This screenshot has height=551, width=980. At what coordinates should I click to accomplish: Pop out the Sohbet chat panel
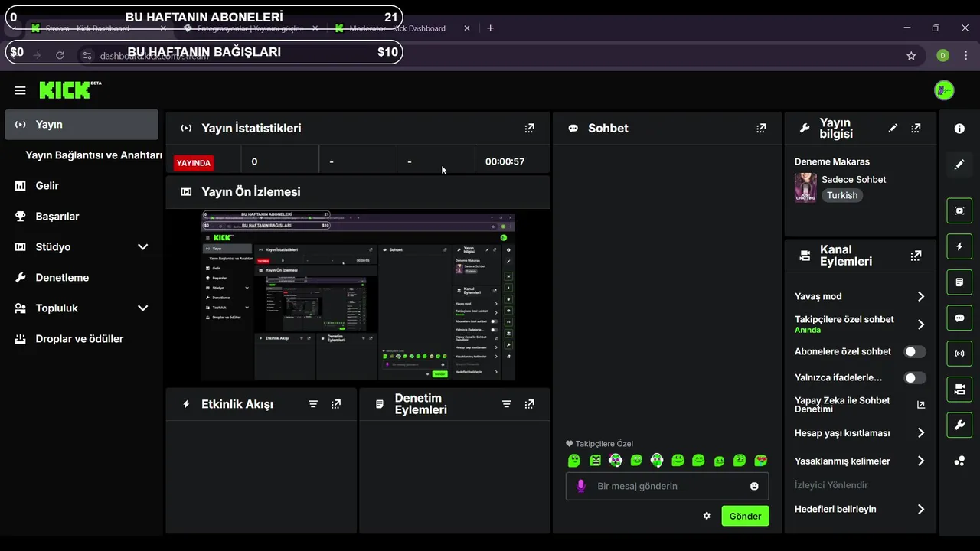(x=761, y=129)
